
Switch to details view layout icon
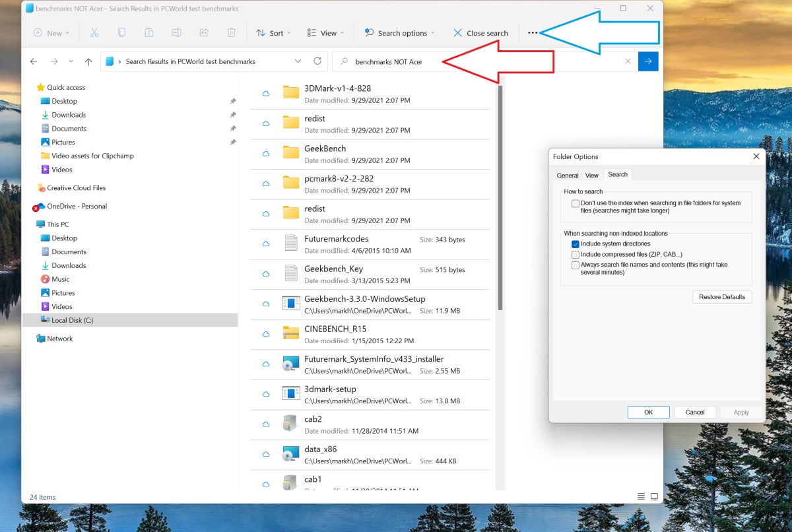[641, 496]
